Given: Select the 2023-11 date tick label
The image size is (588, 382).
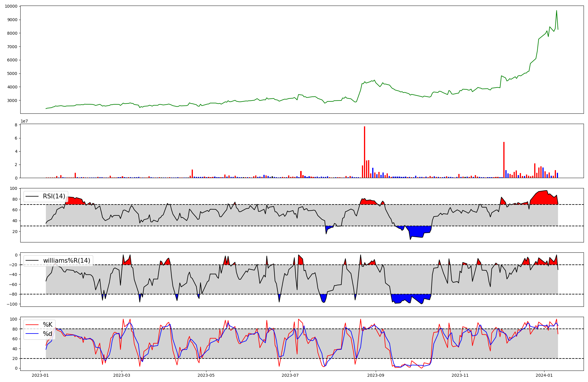Looking at the screenshot, I should point(460,375).
